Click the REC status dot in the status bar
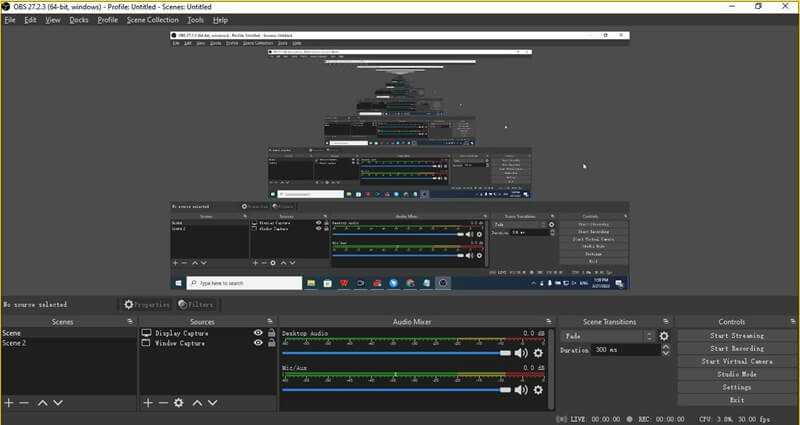The image size is (800, 425). pyautogui.click(x=630, y=419)
